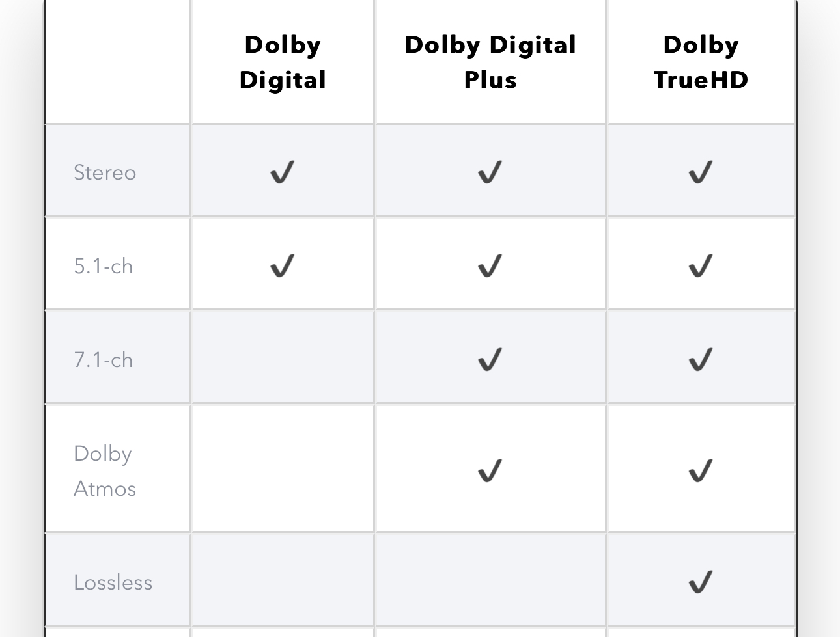This screenshot has height=637, width=840.
Task: Click the Lossless row label
Action: tap(113, 582)
